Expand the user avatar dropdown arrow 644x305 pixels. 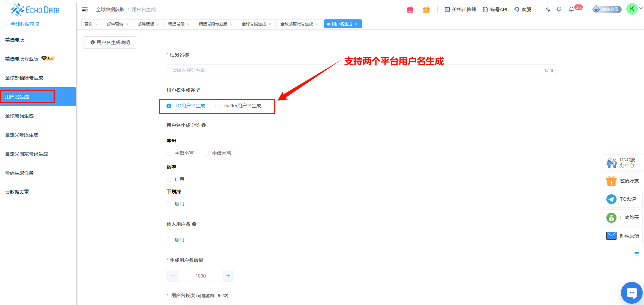click(x=641, y=9)
